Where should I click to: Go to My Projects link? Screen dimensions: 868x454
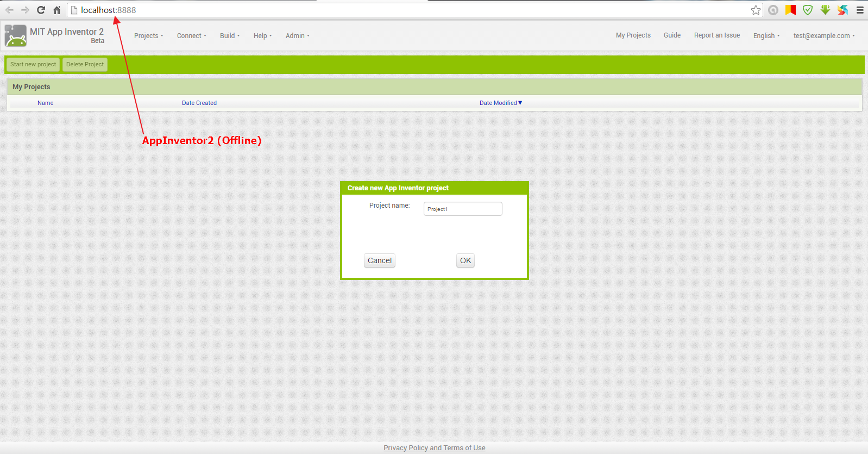(x=633, y=35)
